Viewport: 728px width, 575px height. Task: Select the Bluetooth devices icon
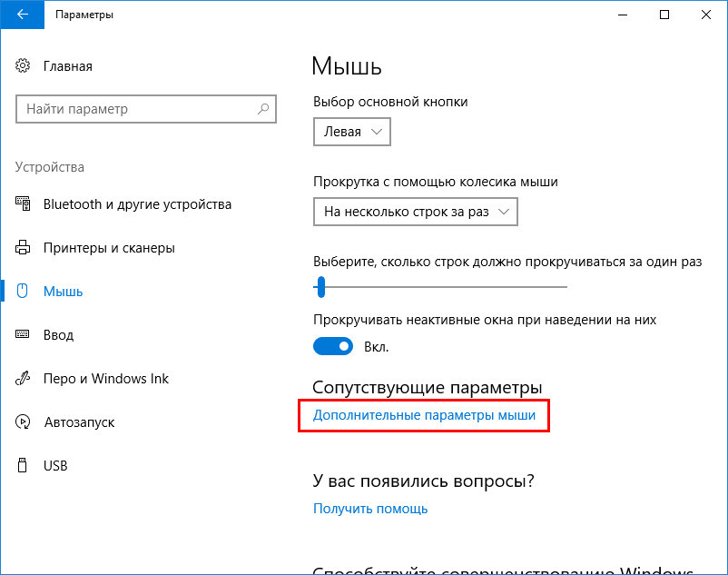23,203
